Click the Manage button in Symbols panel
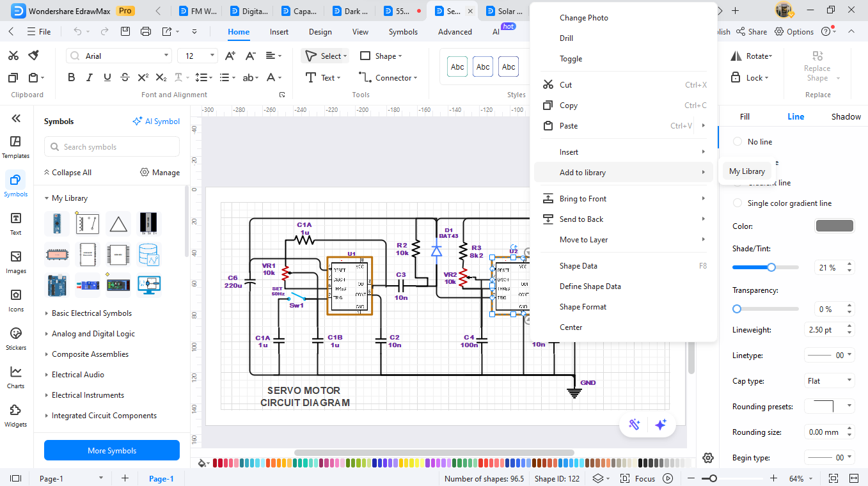 pos(160,173)
